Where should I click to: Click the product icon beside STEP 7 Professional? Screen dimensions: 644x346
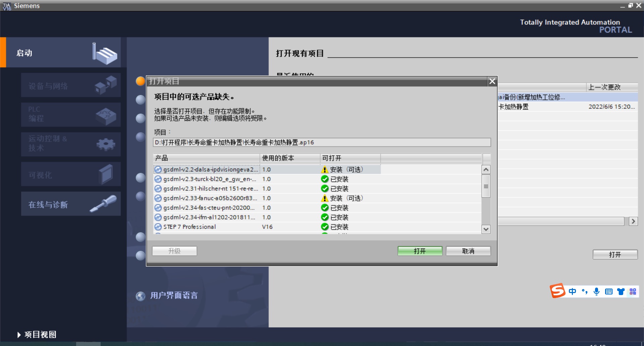[x=158, y=227]
